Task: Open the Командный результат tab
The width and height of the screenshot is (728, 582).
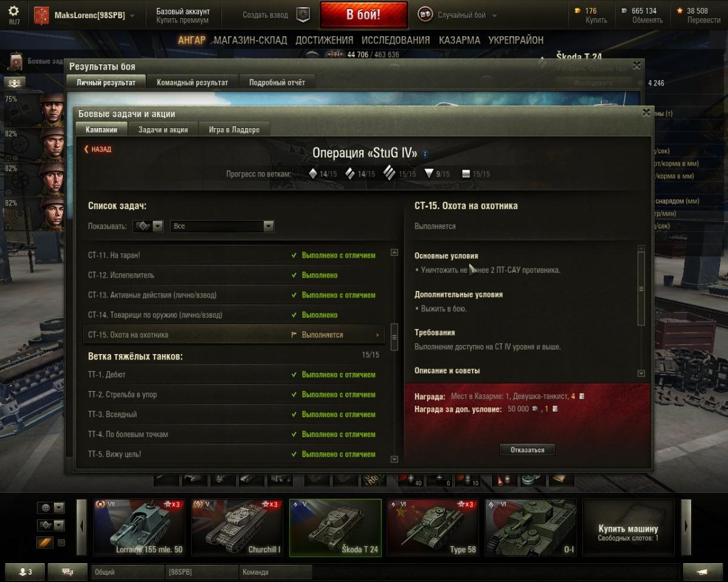Action: (192, 82)
